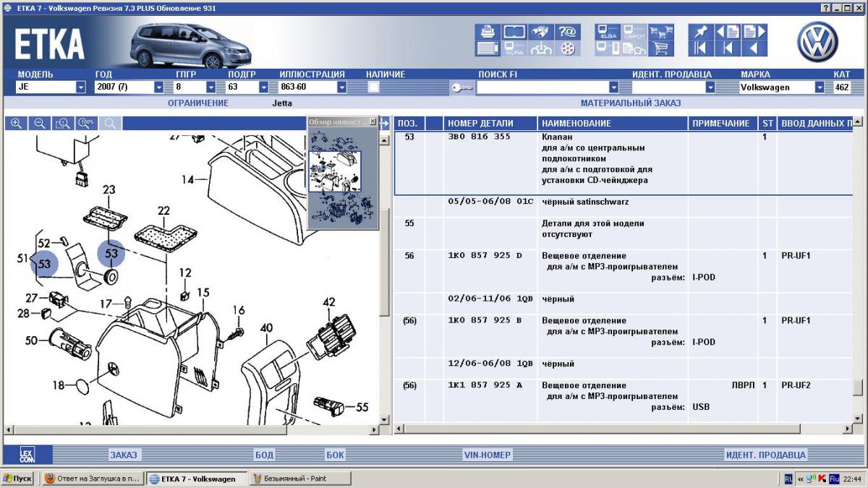Click the NORA icon
This screenshot has width=868, height=488.
[x=514, y=48]
